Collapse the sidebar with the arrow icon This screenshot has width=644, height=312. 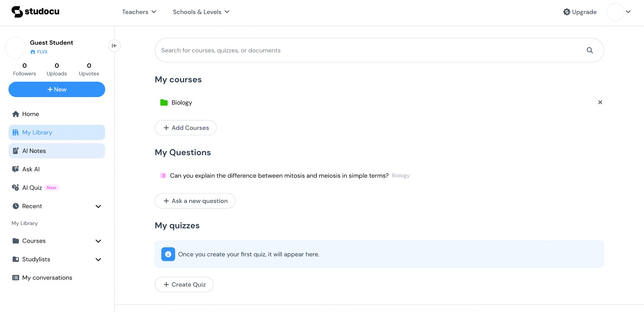(114, 46)
